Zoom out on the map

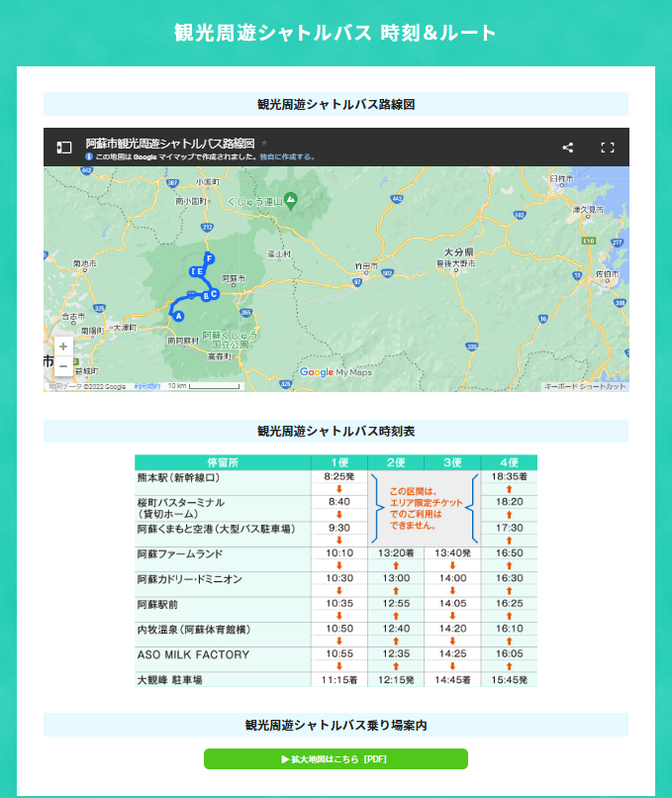point(62,366)
